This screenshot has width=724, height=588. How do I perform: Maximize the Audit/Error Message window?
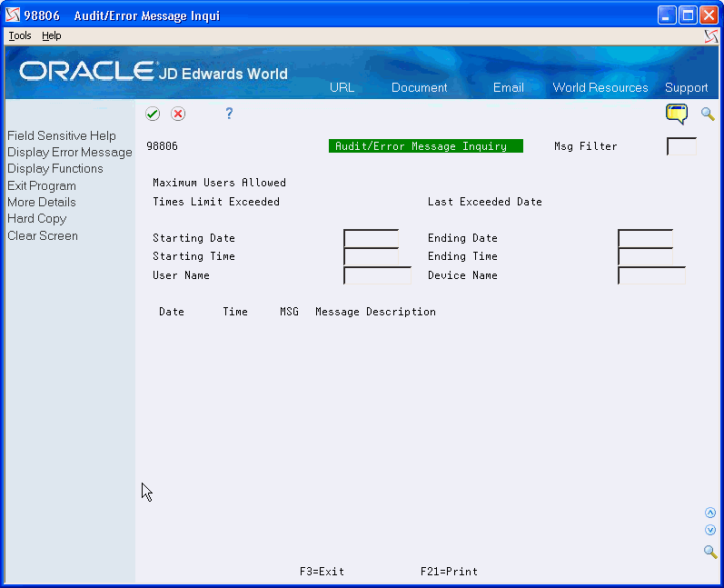[688, 15]
